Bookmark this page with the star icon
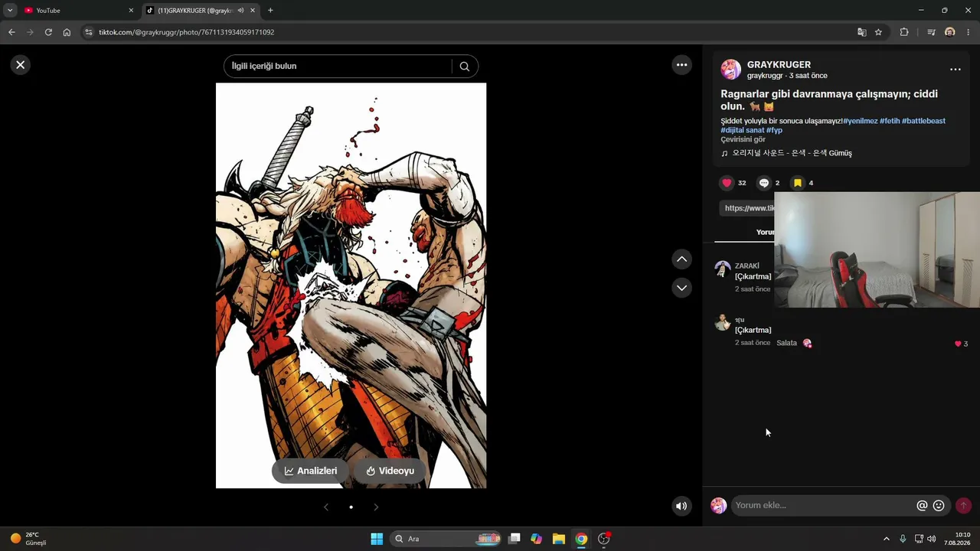Viewport: 980px width, 551px height. (878, 32)
